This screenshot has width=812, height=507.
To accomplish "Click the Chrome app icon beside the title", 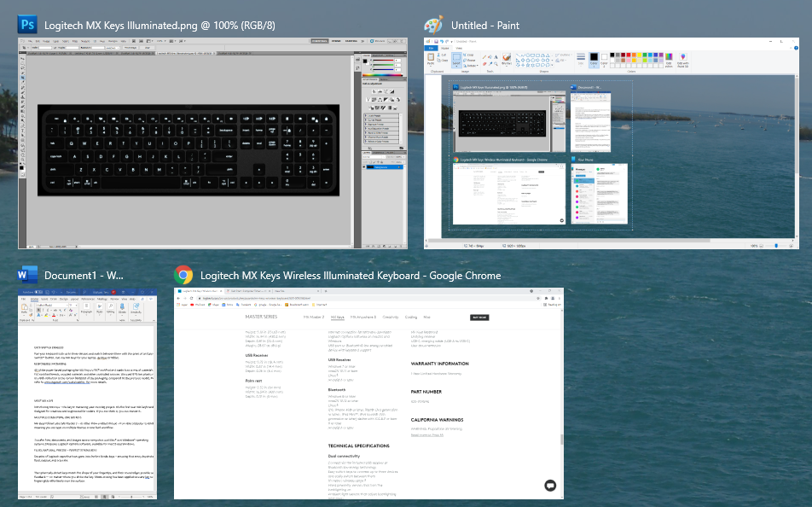I will [183, 275].
